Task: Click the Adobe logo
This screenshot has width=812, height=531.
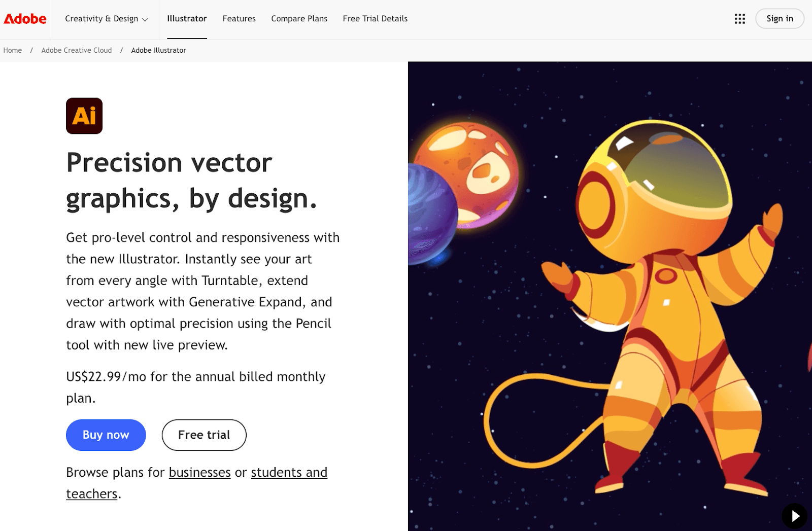Action: pos(25,19)
